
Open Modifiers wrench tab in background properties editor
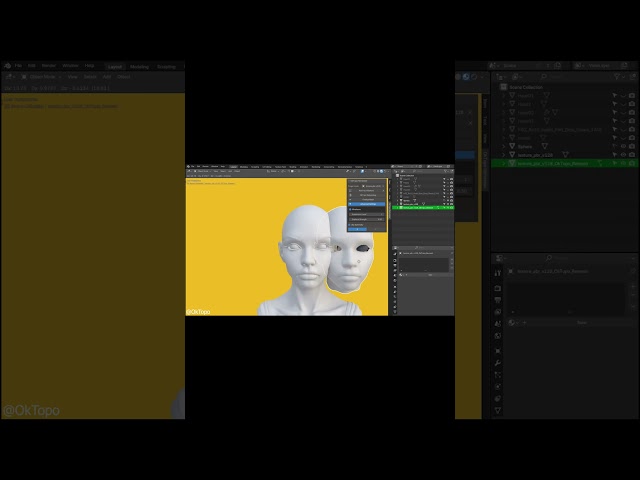click(498, 363)
